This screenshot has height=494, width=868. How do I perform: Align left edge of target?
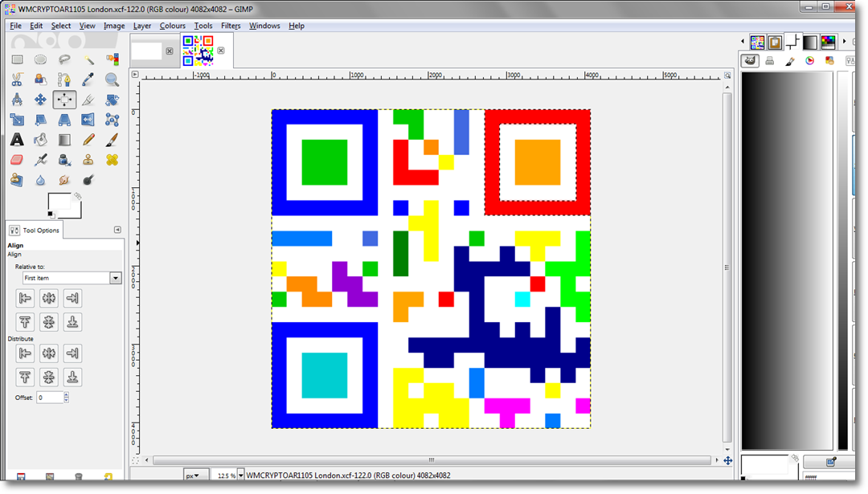25,298
